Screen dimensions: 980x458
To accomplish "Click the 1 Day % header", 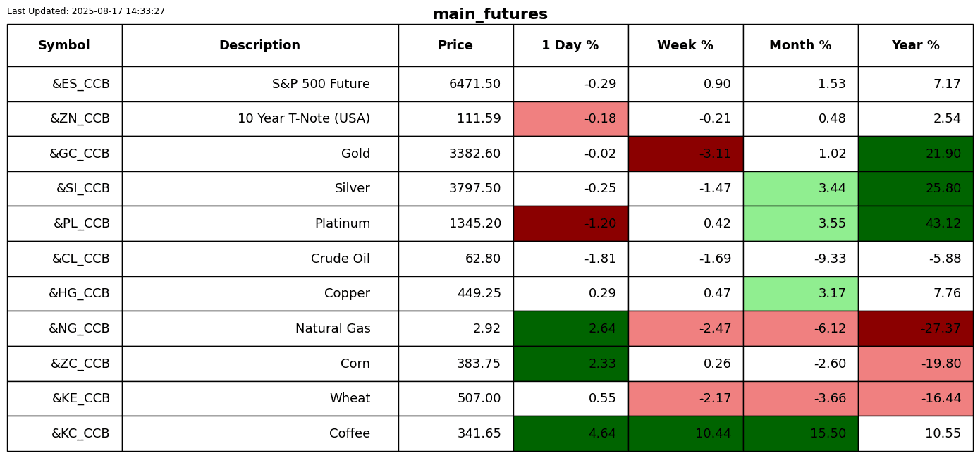I will [x=570, y=46].
